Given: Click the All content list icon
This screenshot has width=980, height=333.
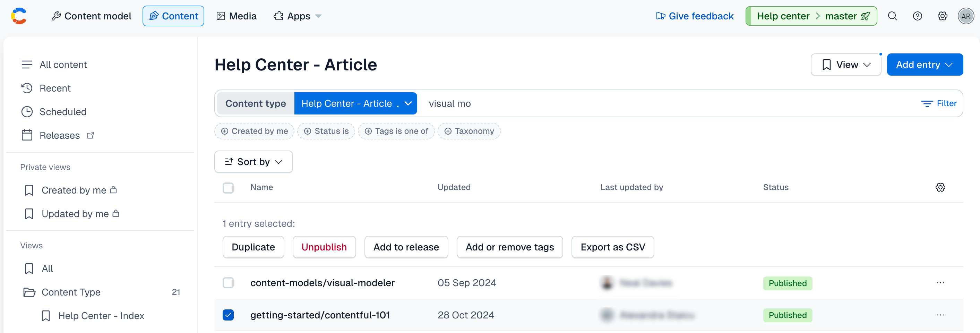Looking at the screenshot, I should click(x=27, y=65).
